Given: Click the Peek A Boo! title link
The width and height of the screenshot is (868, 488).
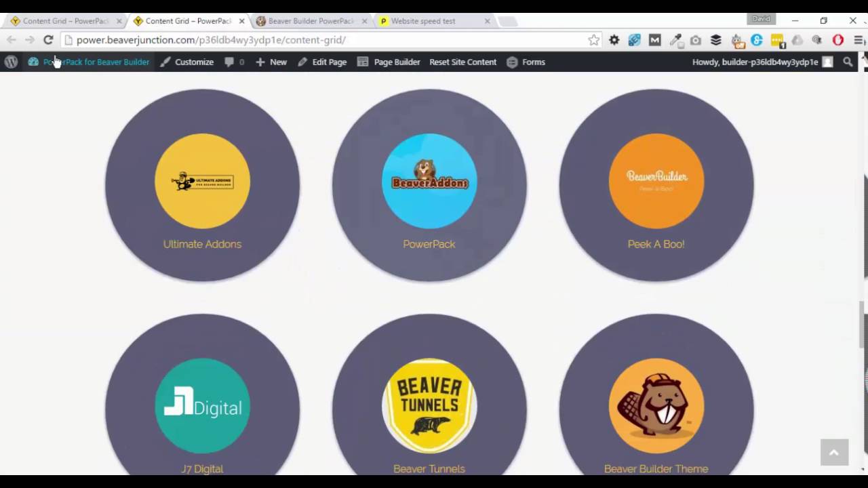Looking at the screenshot, I should 656,244.
